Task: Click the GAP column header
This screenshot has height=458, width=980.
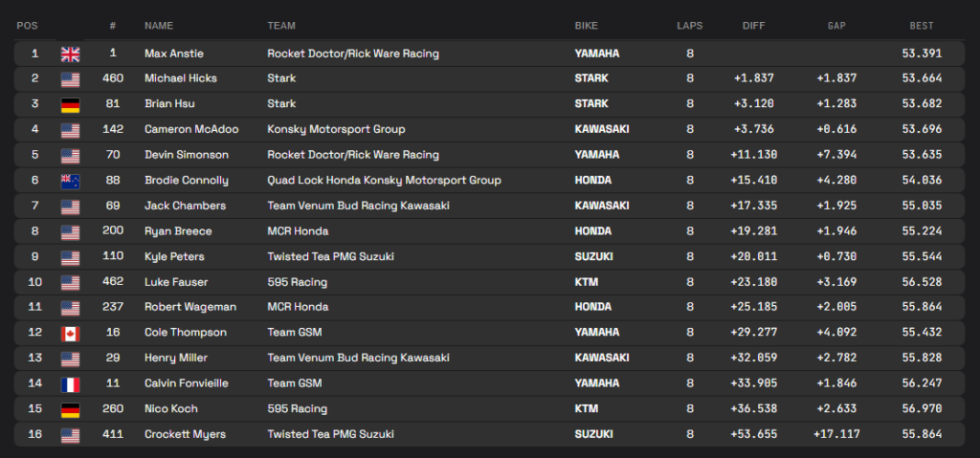Action: pyautogui.click(x=836, y=26)
